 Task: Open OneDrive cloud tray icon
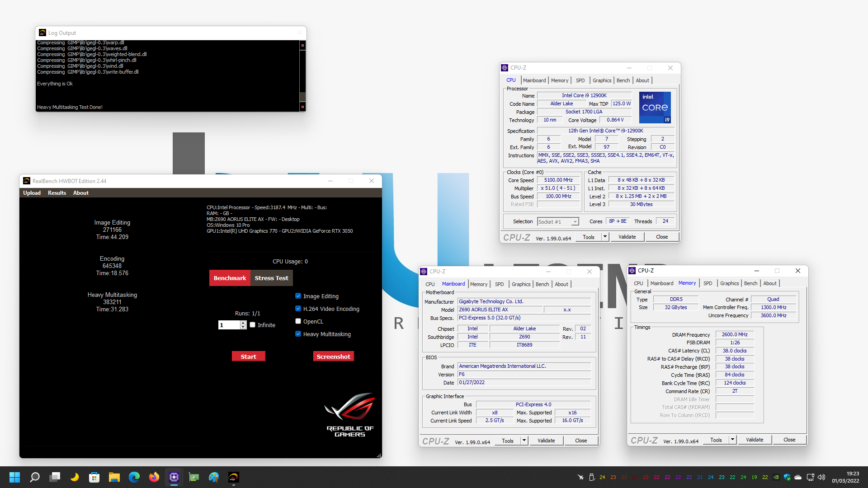click(798, 477)
